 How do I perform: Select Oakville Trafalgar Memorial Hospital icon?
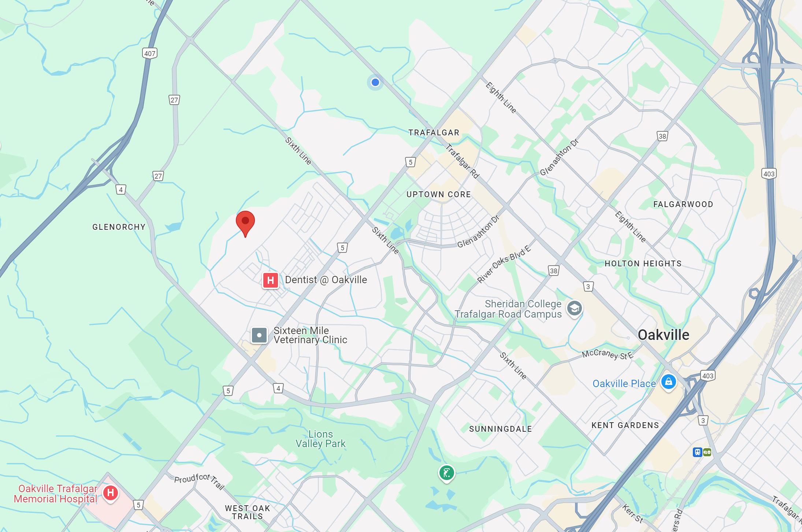coord(110,493)
